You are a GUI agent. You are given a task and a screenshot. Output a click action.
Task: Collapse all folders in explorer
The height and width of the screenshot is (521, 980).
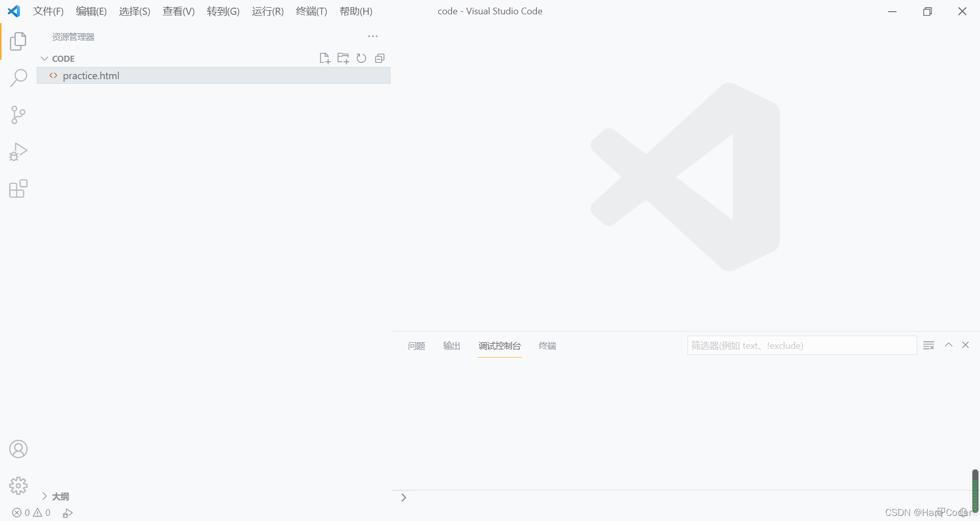point(380,58)
